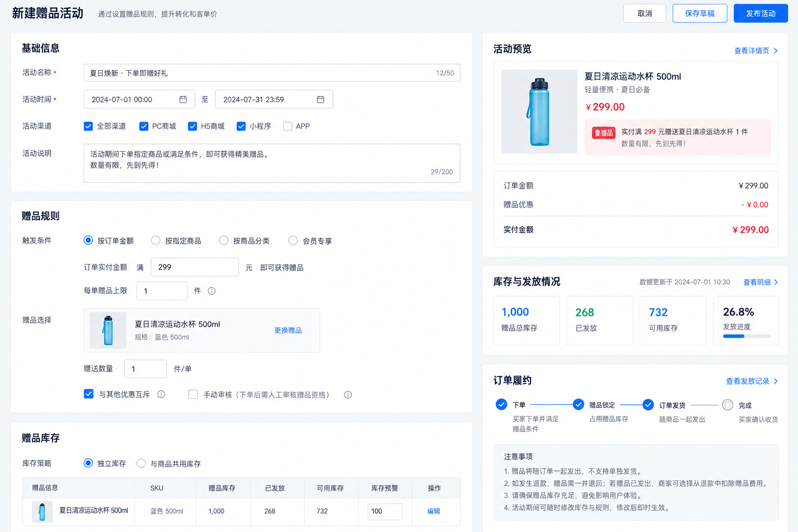Focus 每单赠品上限 quantity field
Screen dimensions: 798x532
pyautogui.click(x=162, y=291)
